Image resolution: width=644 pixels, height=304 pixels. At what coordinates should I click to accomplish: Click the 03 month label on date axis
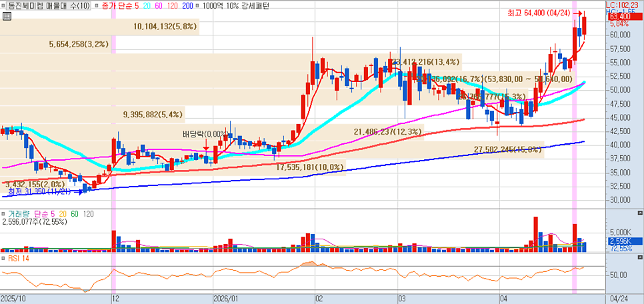click(x=403, y=299)
